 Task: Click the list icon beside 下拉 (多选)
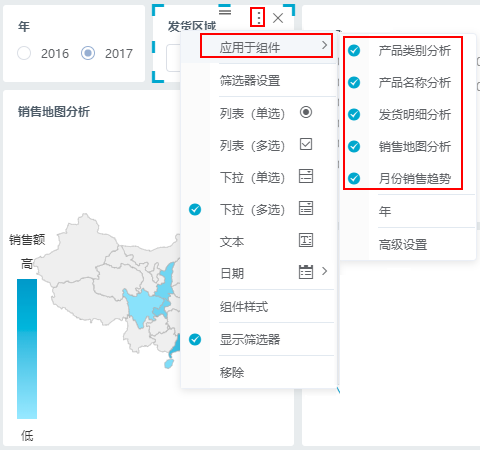click(x=306, y=208)
